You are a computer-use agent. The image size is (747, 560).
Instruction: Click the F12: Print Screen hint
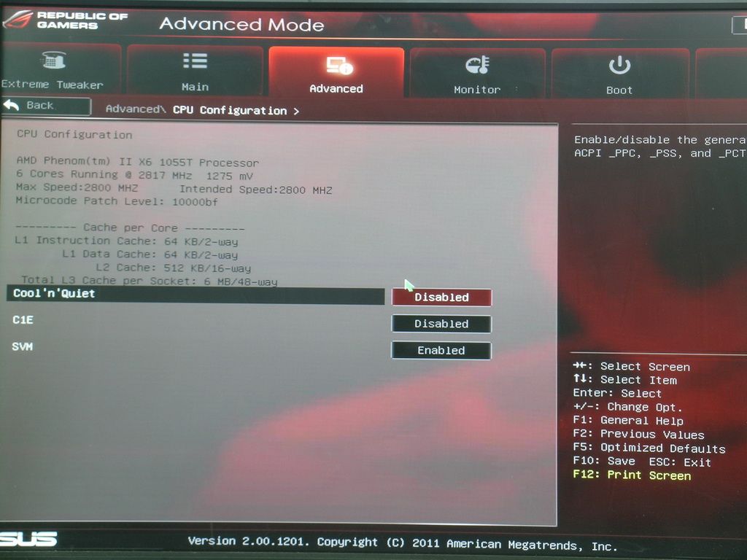(632, 475)
